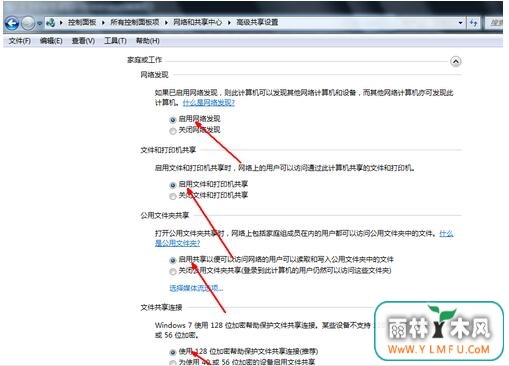
Task: Click 高级共享设置 breadcrumb
Action: tap(257, 22)
